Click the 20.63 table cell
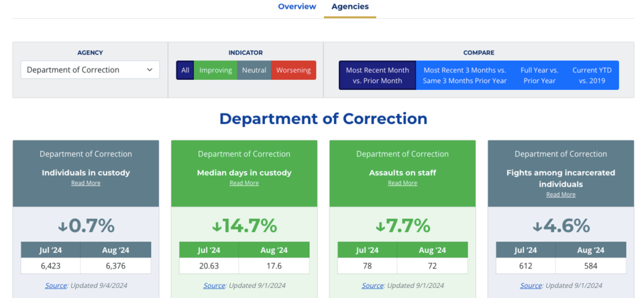This screenshot has width=644, height=298. tap(209, 266)
